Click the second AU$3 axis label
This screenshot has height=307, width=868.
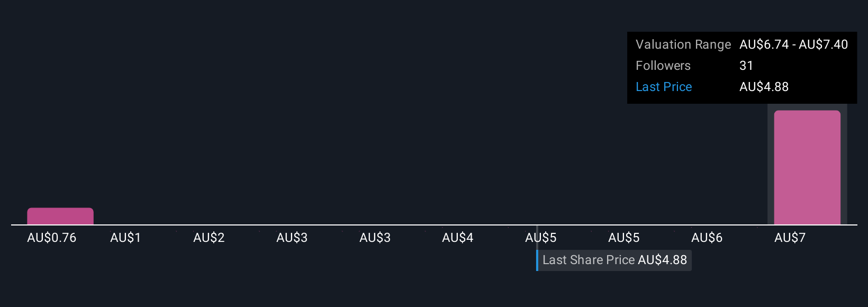(375, 238)
